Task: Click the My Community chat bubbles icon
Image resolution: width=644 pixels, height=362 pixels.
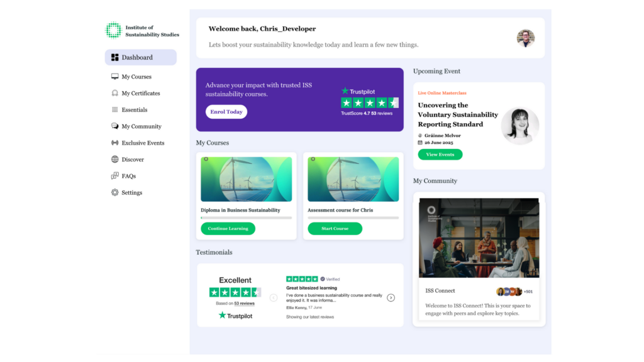Action: click(x=114, y=126)
